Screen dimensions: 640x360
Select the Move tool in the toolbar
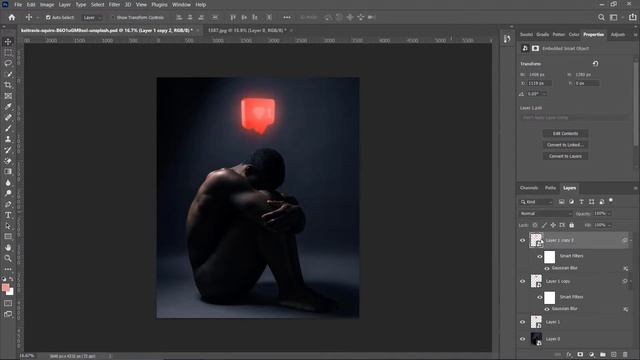(8, 42)
